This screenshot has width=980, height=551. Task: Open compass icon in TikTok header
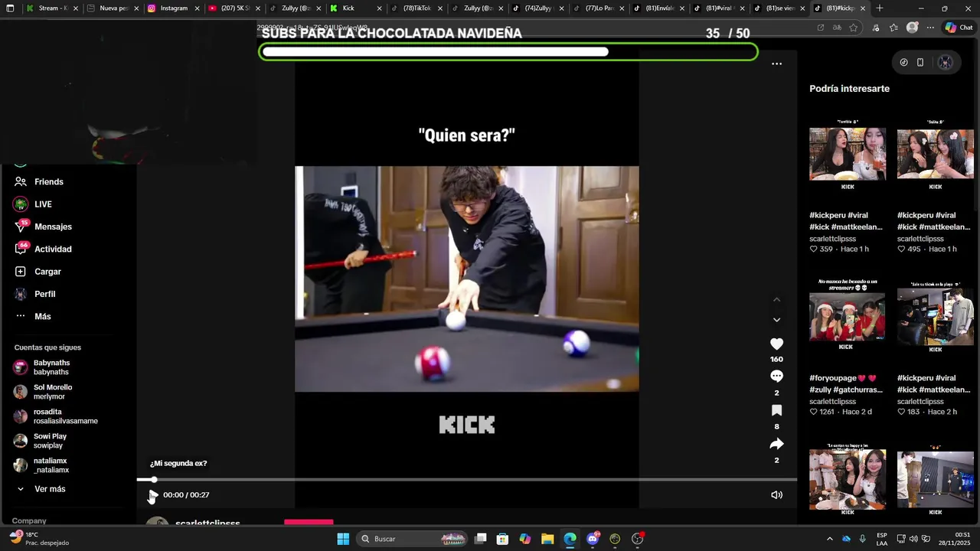tap(903, 63)
